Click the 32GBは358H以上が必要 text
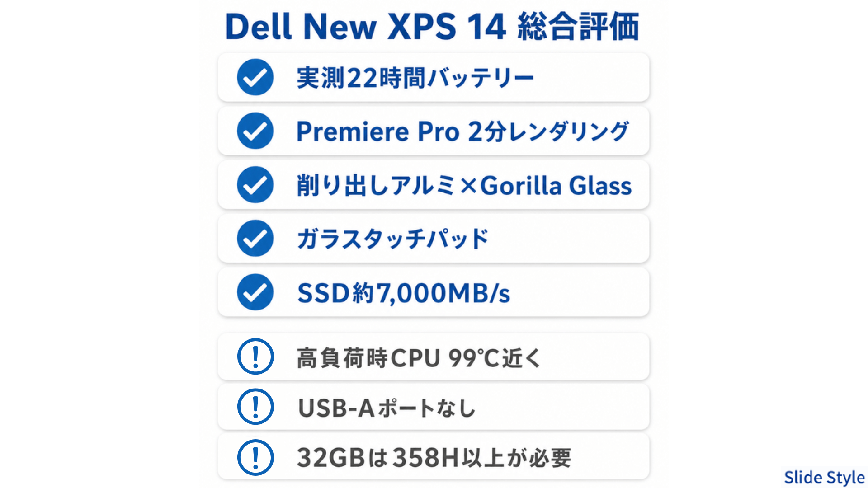 click(434, 458)
